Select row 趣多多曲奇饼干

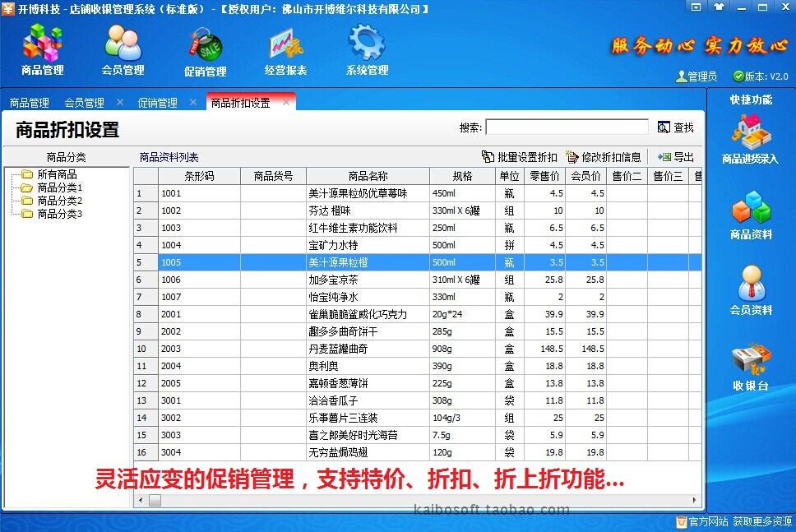click(x=418, y=331)
